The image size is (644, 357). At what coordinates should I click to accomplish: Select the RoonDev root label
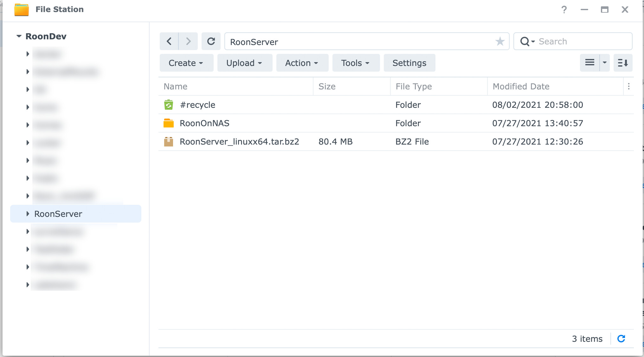(46, 36)
